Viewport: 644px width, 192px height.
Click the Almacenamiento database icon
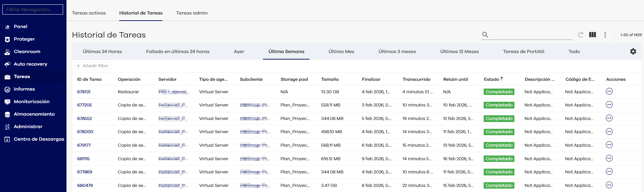click(7, 114)
